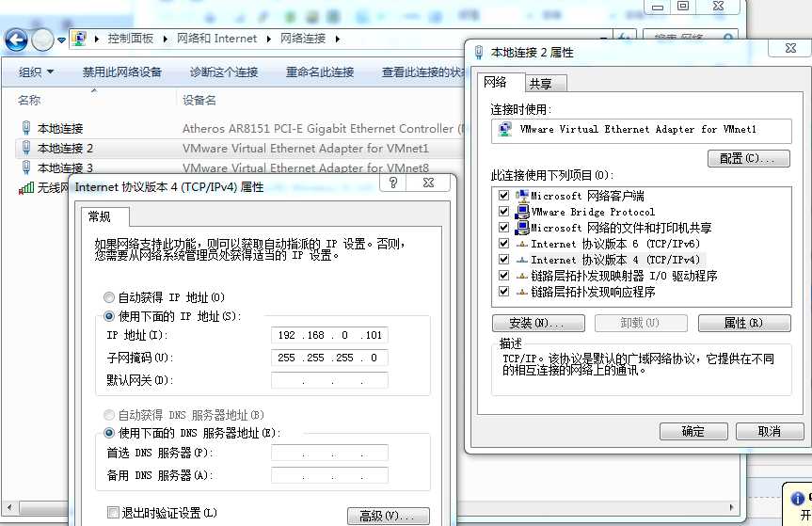
Task: Click the file and printer sharing item icon
Action: (522, 228)
